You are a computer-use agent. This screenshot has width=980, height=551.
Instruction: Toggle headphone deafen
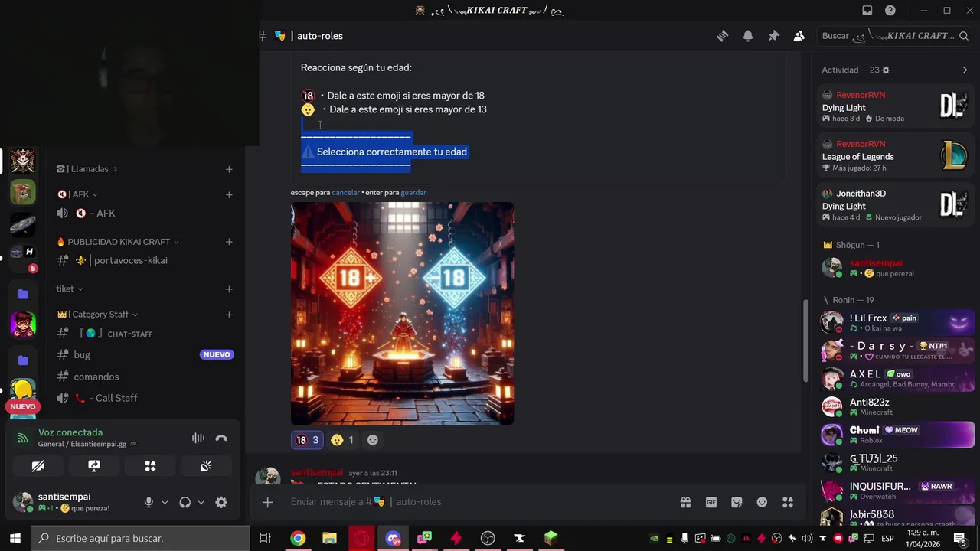185,502
